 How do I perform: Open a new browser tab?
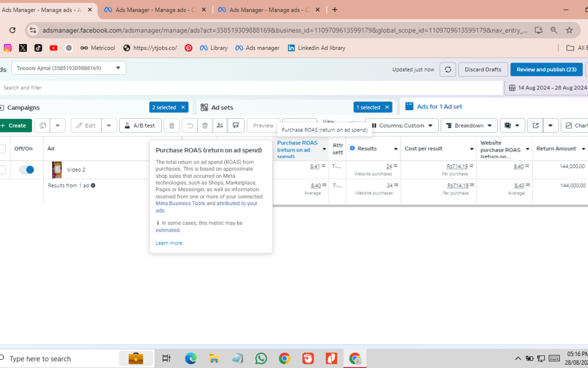[x=335, y=10]
